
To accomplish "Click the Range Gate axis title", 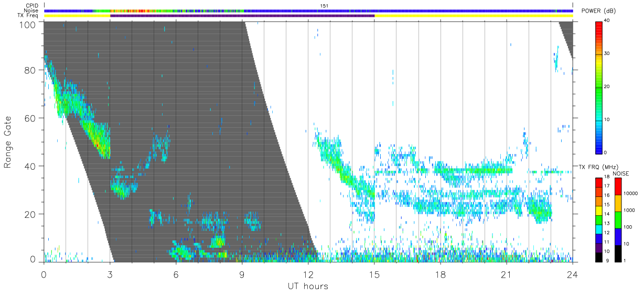I will click(x=8, y=141).
